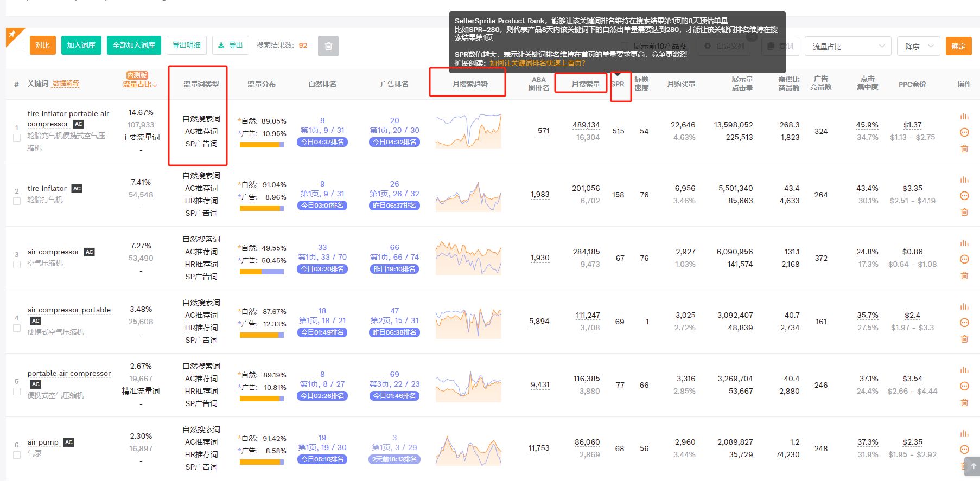Image resolution: width=980 pixels, height=481 pixels.
Task: Click the SPR column header
Action: click(x=618, y=84)
